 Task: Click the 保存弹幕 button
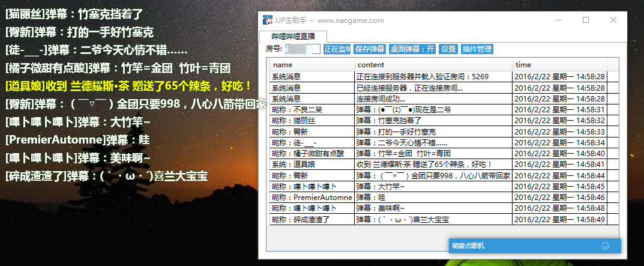pyautogui.click(x=369, y=49)
